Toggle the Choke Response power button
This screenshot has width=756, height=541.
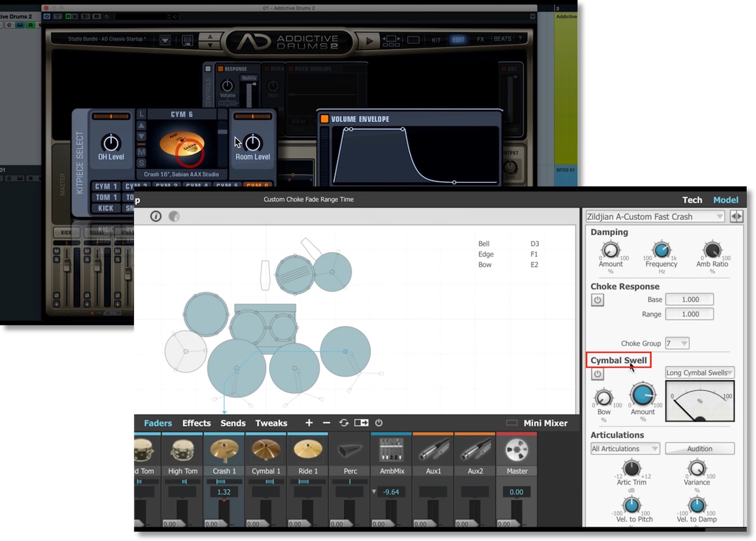click(x=597, y=300)
